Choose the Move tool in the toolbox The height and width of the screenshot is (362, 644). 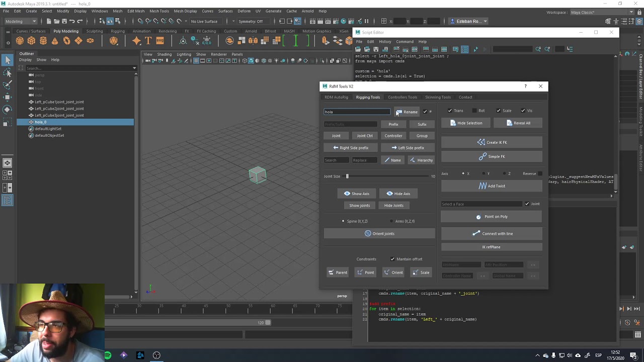[x=8, y=97]
